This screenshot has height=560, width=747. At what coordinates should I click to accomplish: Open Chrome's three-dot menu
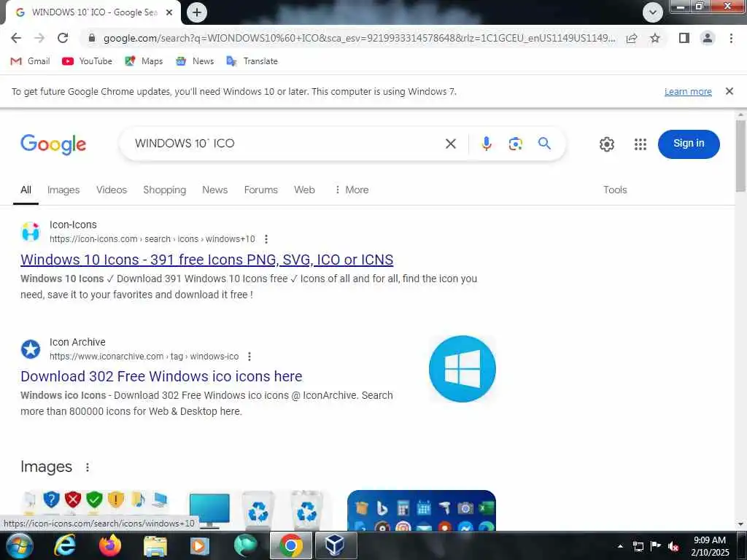(731, 38)
